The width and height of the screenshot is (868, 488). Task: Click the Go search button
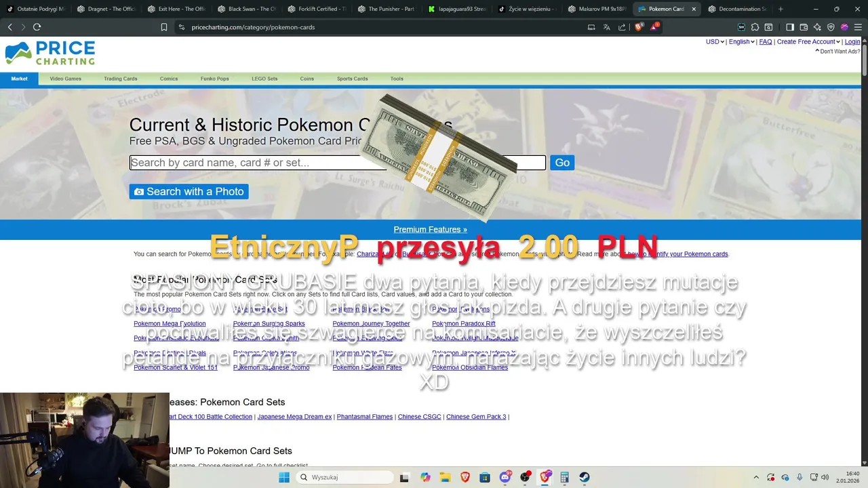(562, 163)
